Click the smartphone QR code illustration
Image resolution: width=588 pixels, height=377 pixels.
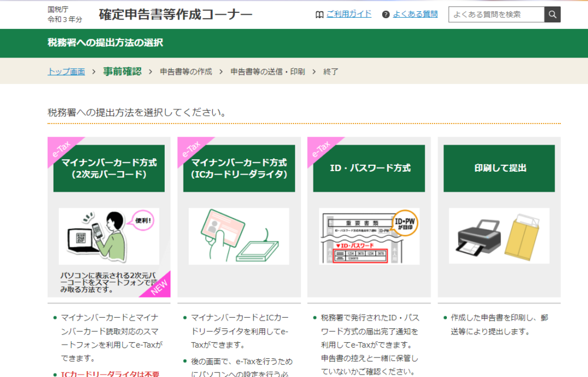[109, 235]
